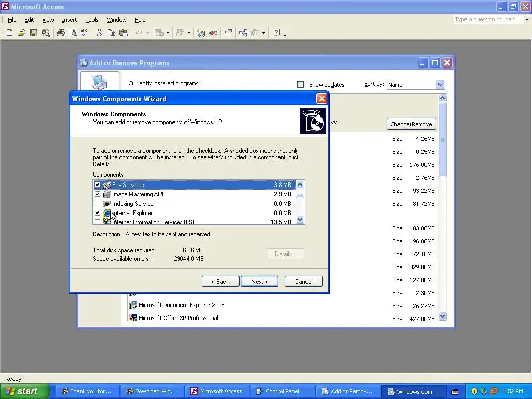Image resolution: width=532 pixels, height=399 pixels.
Task: Open Print Preview from the toolbar
Action: [x=73, y=33]
